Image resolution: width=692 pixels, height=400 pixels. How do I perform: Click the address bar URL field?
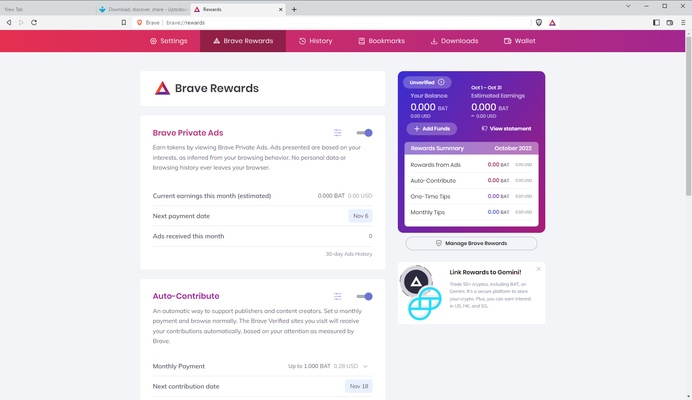click(331, 23)
